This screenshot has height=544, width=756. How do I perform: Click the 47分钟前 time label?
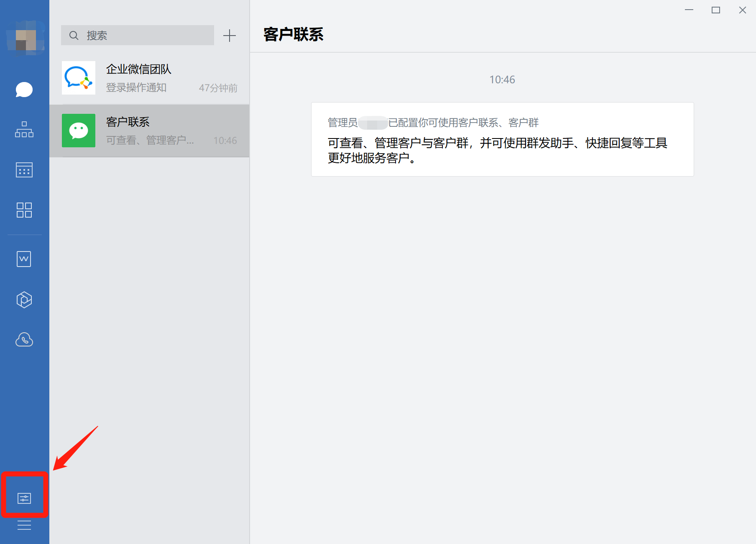tap(218, 88)
